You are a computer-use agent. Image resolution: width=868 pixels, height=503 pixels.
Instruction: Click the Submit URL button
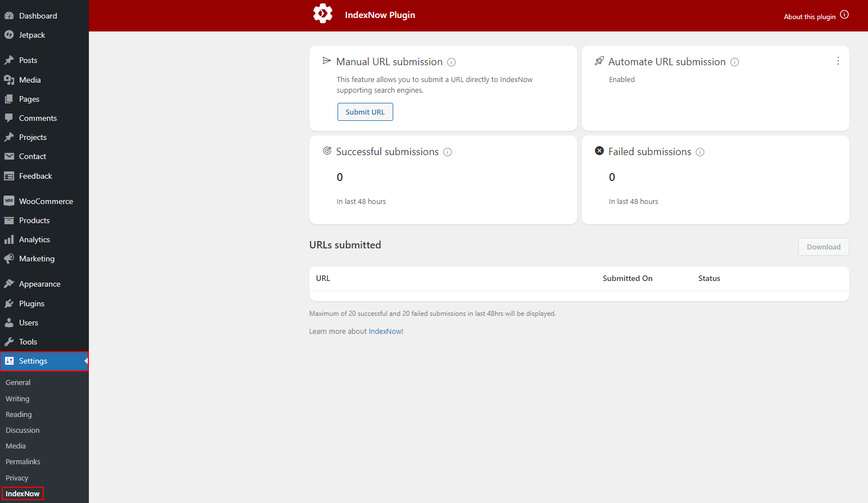[x=365, y=112]
